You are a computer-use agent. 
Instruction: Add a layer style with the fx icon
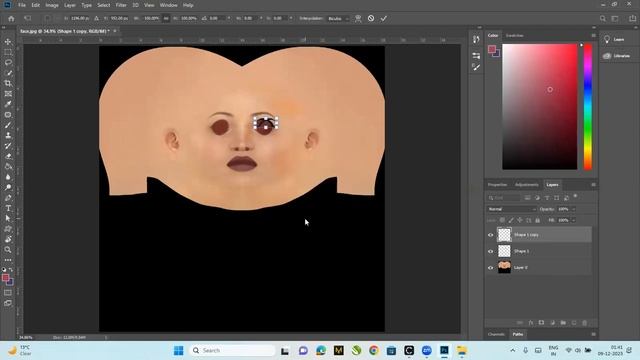(x=531, y=323)
